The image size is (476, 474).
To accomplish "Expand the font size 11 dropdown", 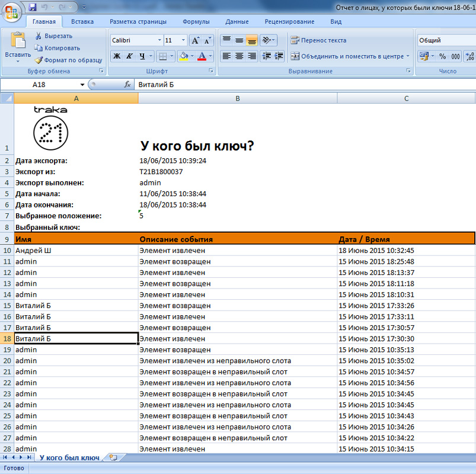I will tap(183, 40).
